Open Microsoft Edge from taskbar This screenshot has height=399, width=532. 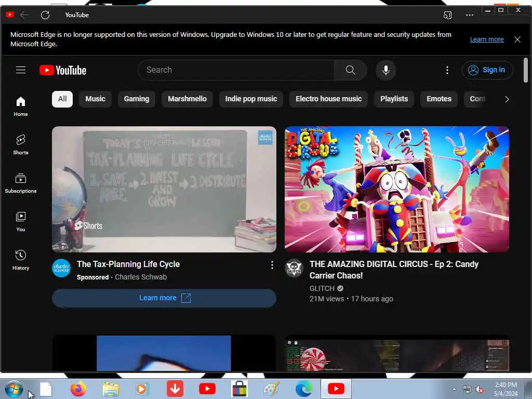tap(303, 389)
